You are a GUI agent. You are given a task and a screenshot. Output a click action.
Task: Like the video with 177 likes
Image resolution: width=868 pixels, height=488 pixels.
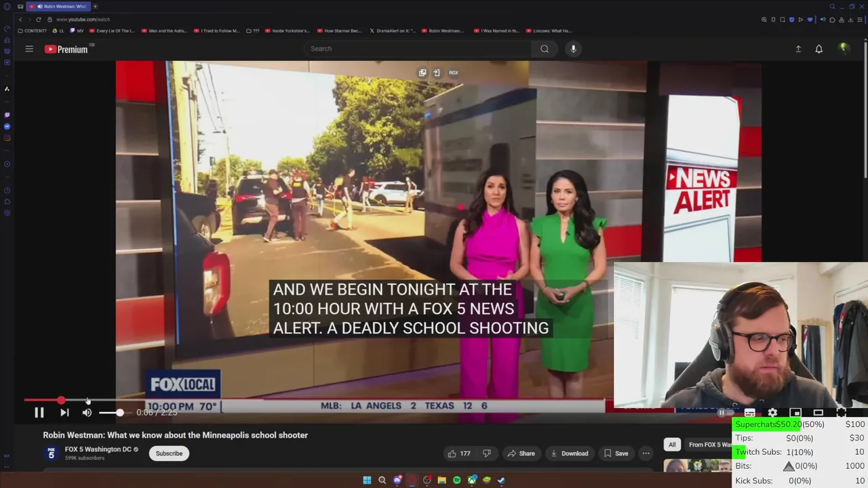[x=458, y=453]
